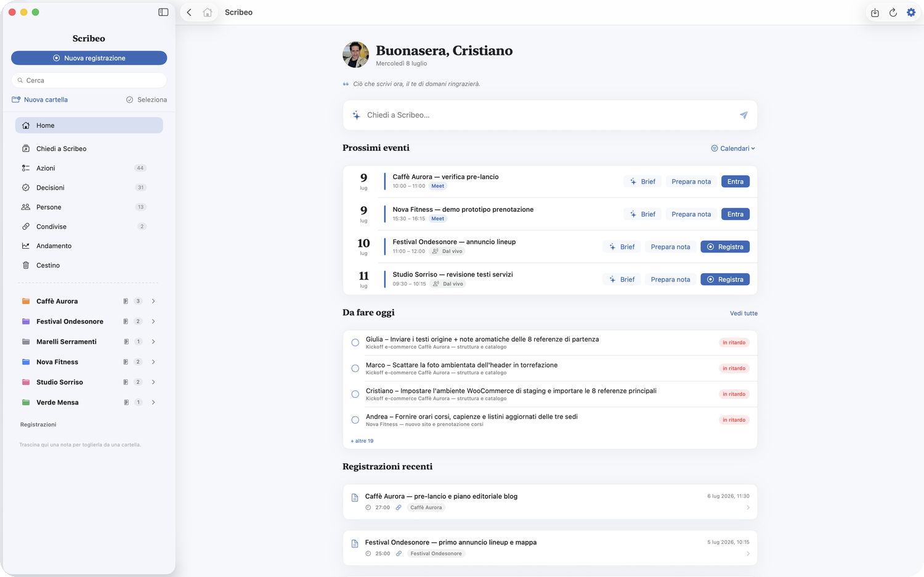Open Andamento stats section
The width and height of the screenshot is (924, 577).
pyautogui.click(x=89, y=246)
